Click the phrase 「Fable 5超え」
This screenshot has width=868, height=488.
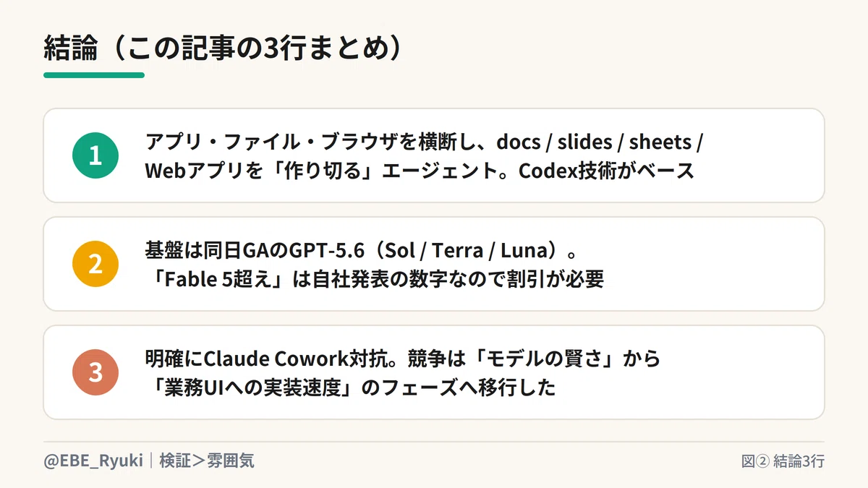click(x=218, y=279)
